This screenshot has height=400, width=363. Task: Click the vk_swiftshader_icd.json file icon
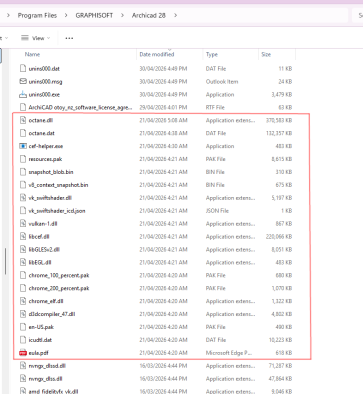tap(23, 211)
